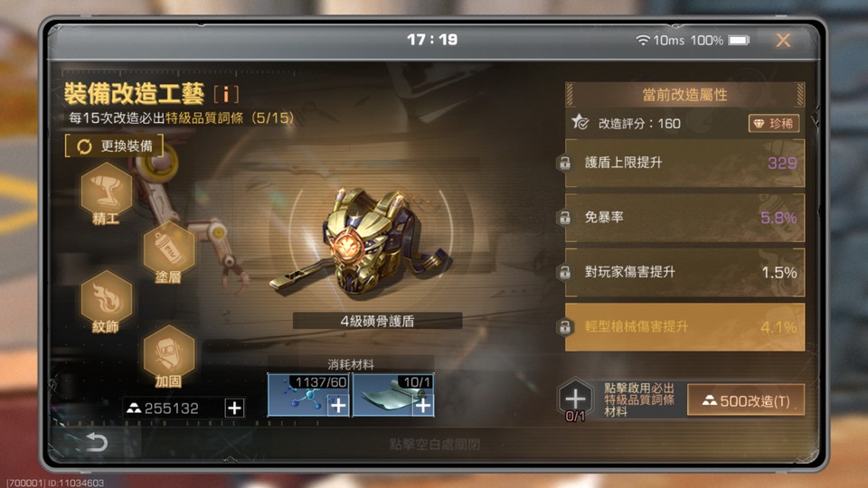868x488 pixels.
Task: Select the 10/1 metal sheet material slot
Action: (393, 395)
